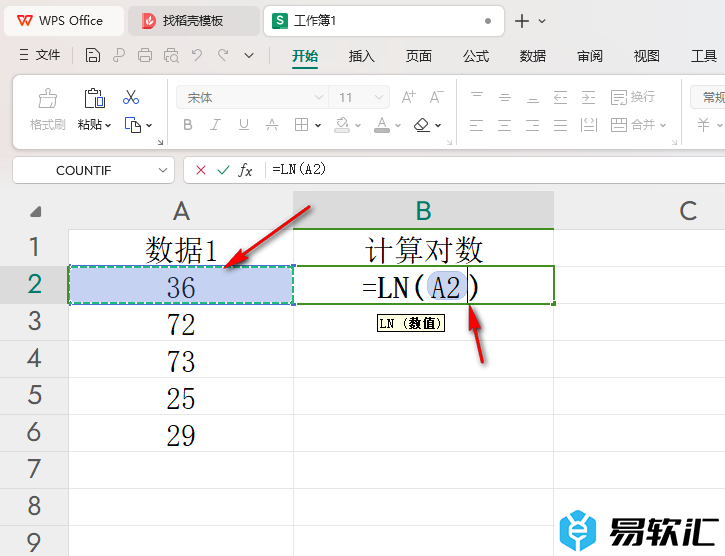The width and height of the screenshot is (725, 556).
Task: Click the Format Painter brush
Action: [x=48, y=98]
